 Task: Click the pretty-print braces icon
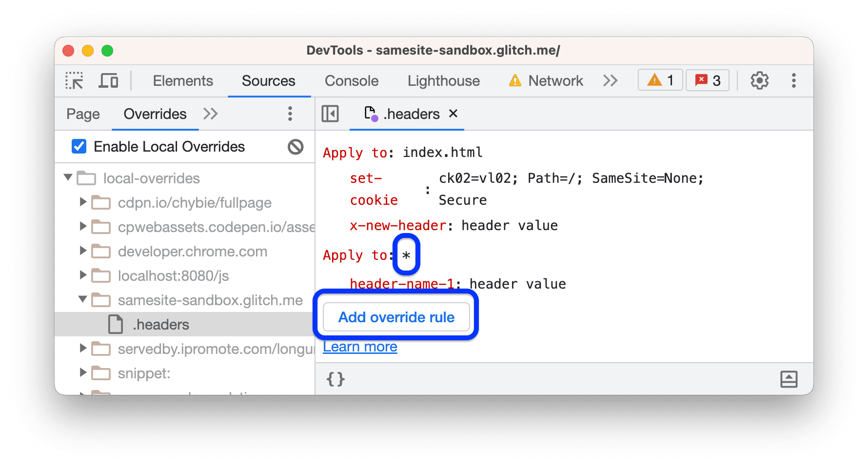pos(335,379)
